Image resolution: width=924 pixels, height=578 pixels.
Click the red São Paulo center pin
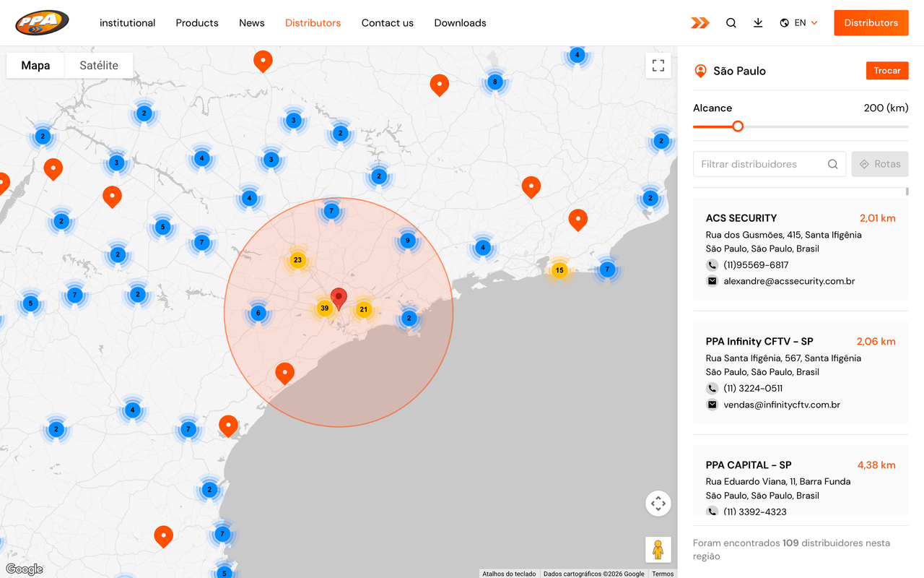(339, 299)
